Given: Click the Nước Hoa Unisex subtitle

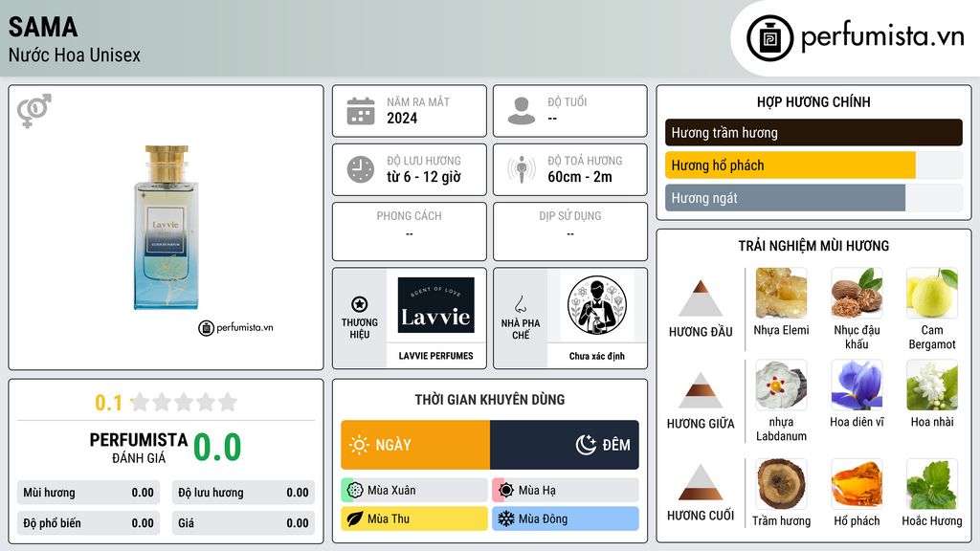Looking at the screenshot, I should [75, 55].
